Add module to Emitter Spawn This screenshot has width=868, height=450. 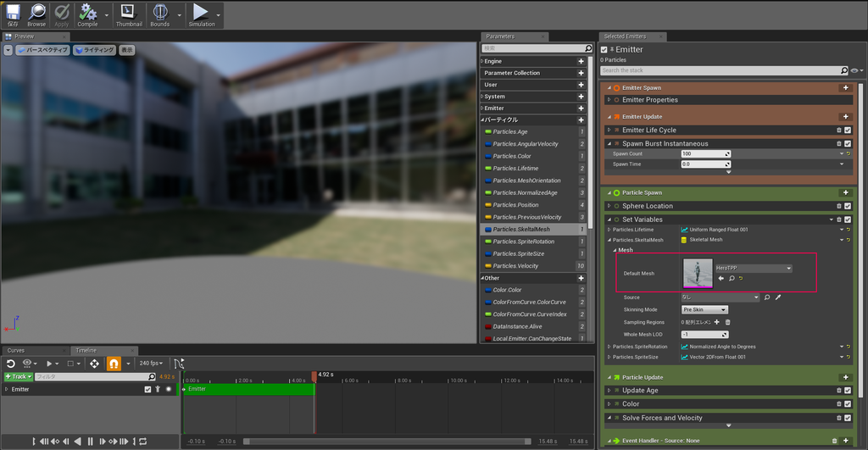[845, 87]
